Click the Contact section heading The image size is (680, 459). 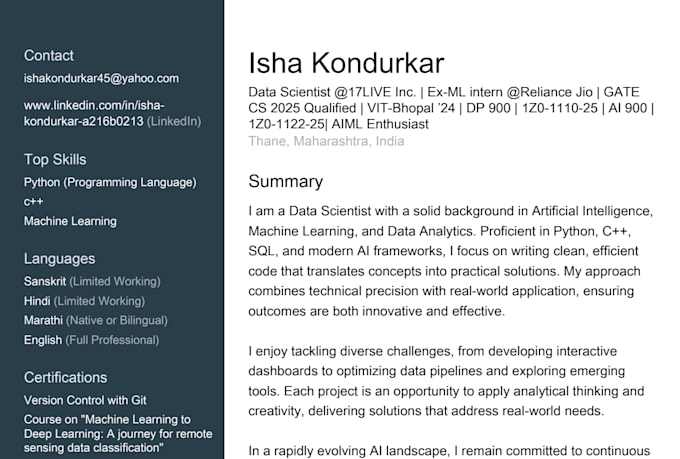tap(49, 56)
